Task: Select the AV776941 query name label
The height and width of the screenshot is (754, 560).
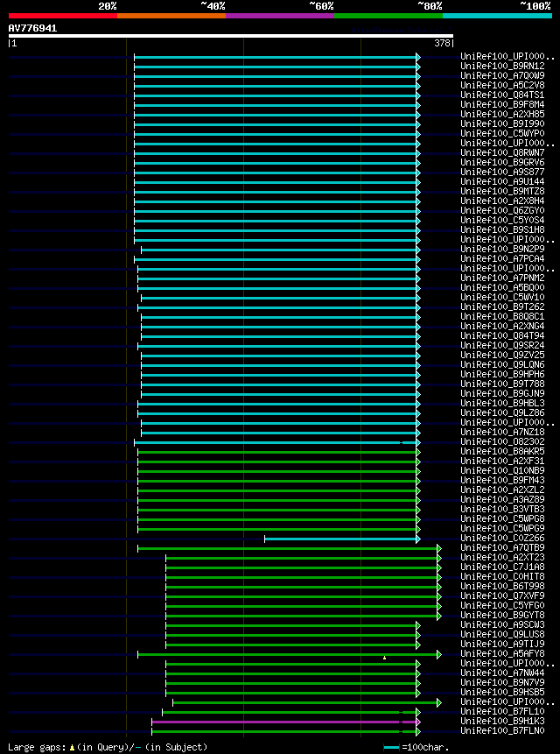Action: click(32, 28)
